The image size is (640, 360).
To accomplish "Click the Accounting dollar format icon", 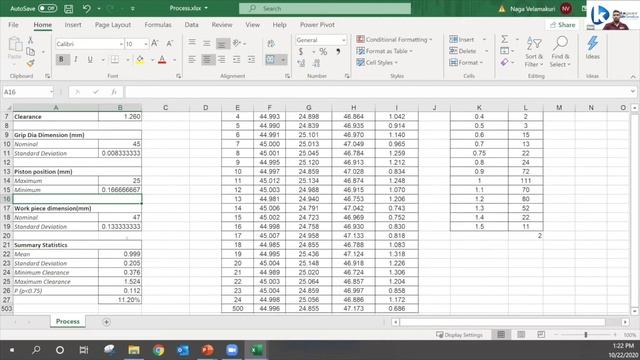I will [x=301, y=52].
